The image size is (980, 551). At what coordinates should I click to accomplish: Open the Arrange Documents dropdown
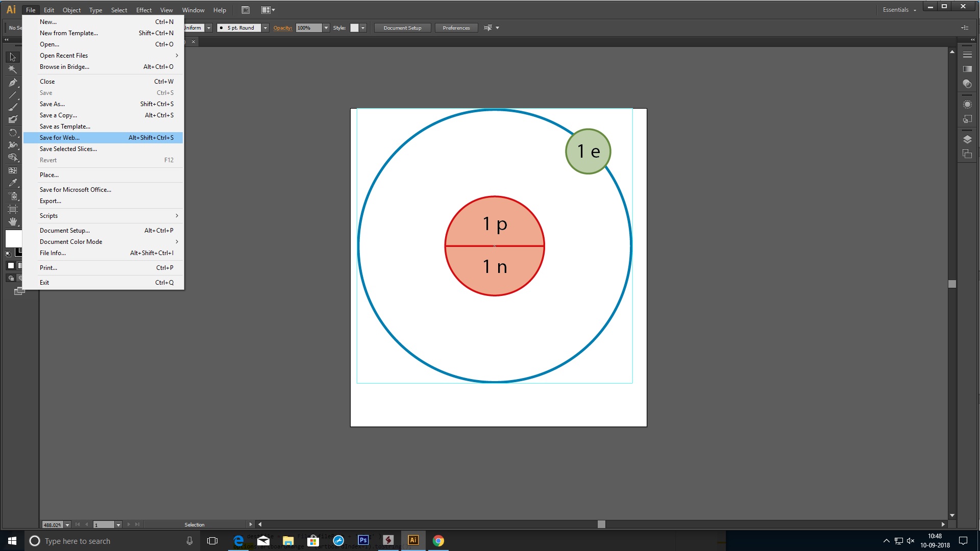pyautogui.click(x=268, y=10)
